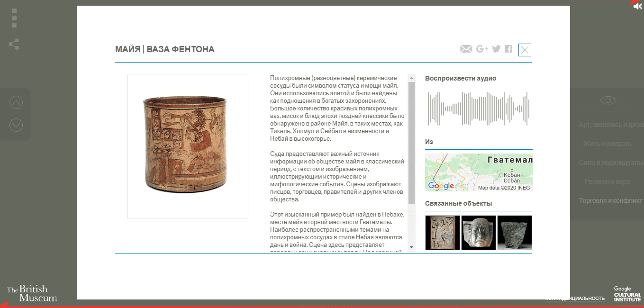This screenshot has height=308, width=644.
Task: Open the three-dot menu icon
Action: [14, 18]
